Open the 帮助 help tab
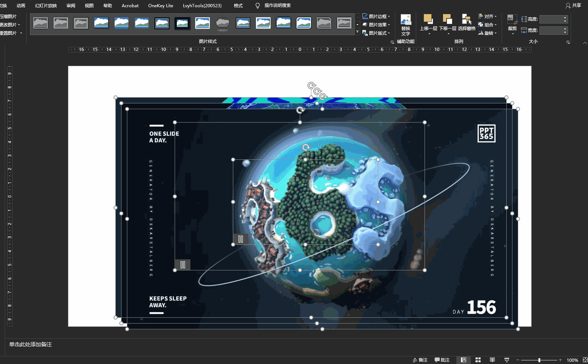 point(108,5)
